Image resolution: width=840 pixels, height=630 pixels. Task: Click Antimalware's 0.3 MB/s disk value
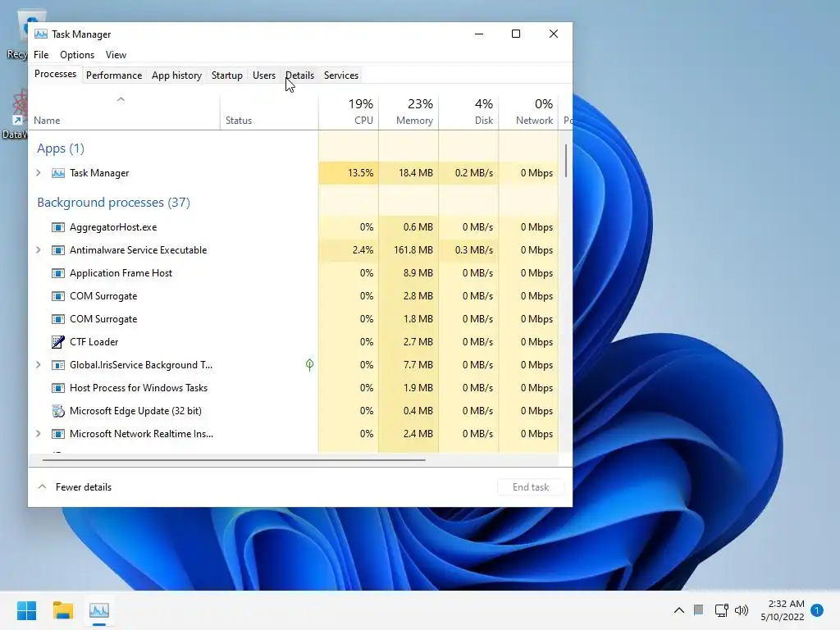coord(468,250)
